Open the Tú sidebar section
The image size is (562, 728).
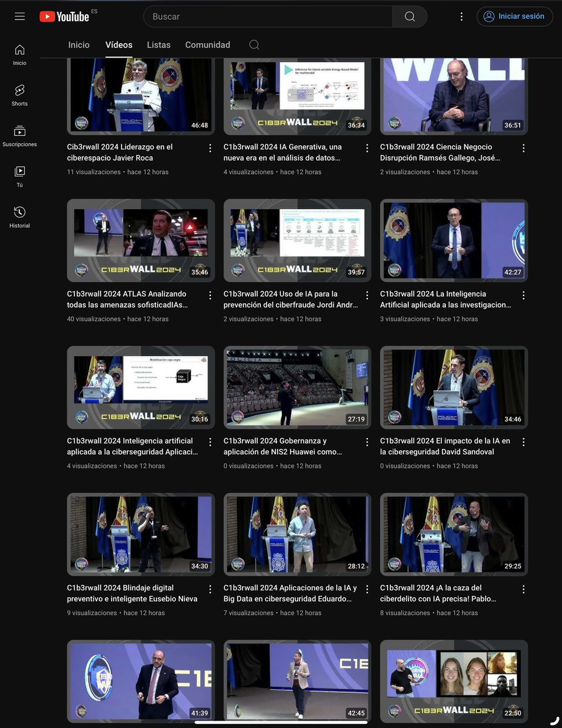(x=20, y=177)
